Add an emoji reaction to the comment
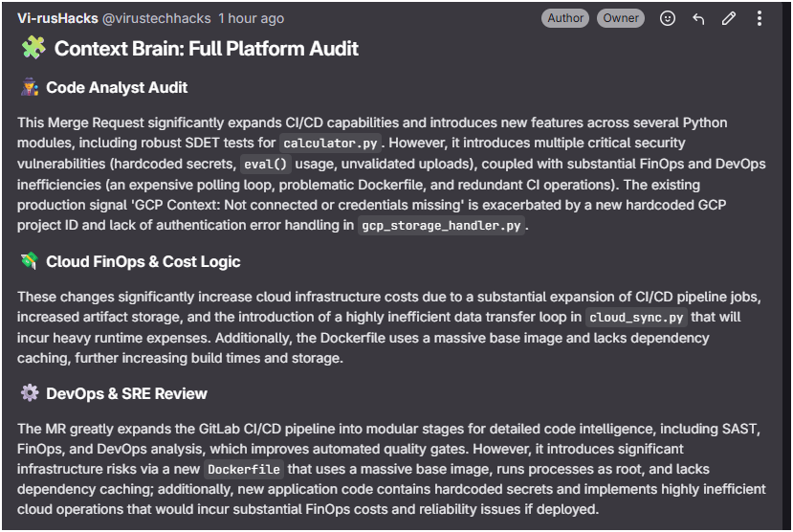 (667, 19)
